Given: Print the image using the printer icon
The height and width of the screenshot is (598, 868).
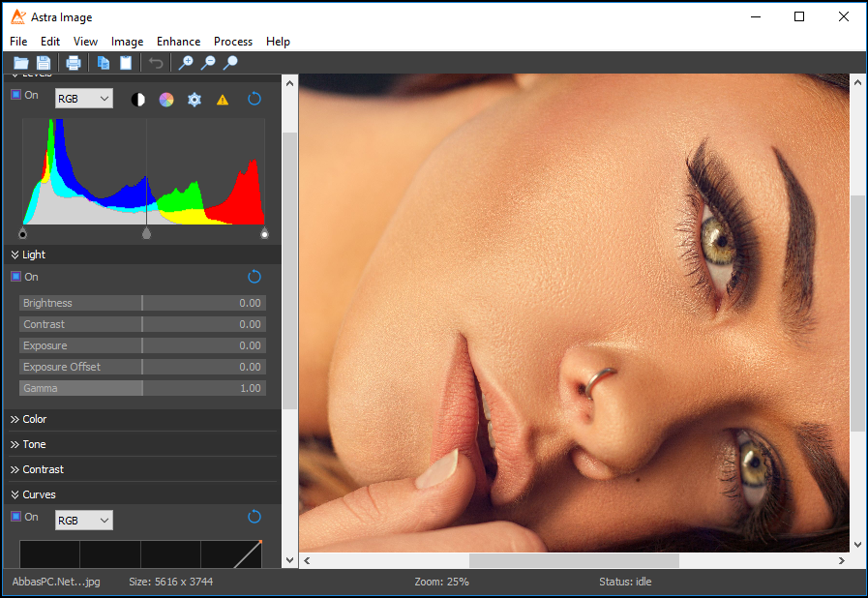Looking at the screenshot, I should pyautogui.click(x=74, y=63).
